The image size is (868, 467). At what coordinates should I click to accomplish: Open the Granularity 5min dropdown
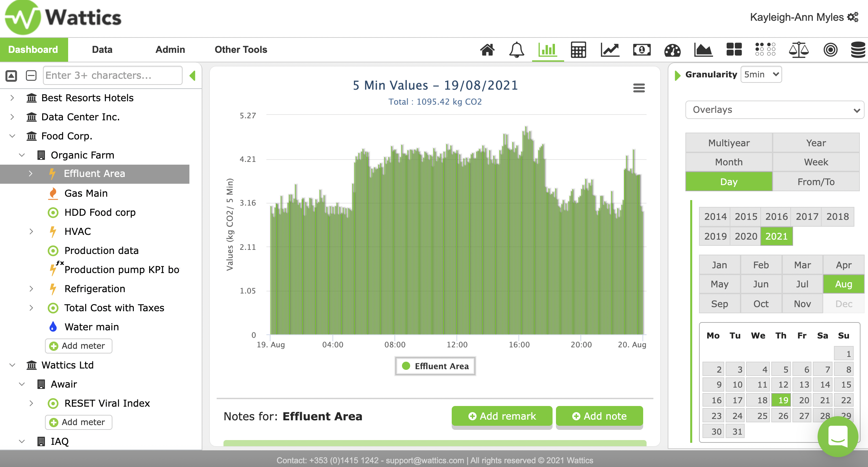click(761, 74)
